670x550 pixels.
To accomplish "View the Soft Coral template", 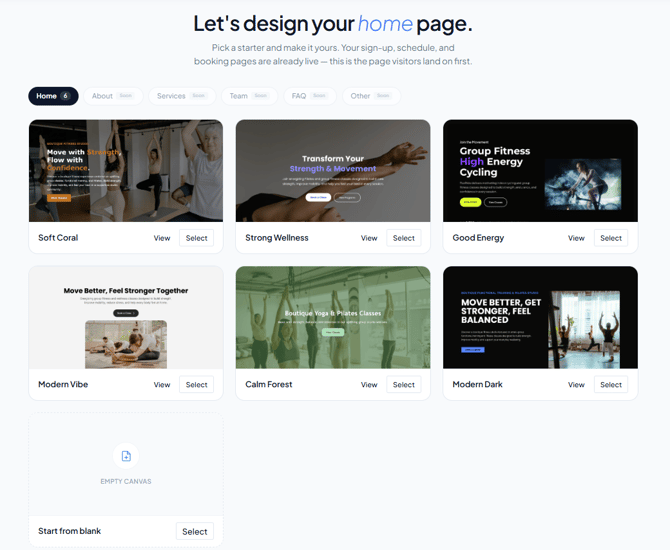I will click(x=162, y=238).
